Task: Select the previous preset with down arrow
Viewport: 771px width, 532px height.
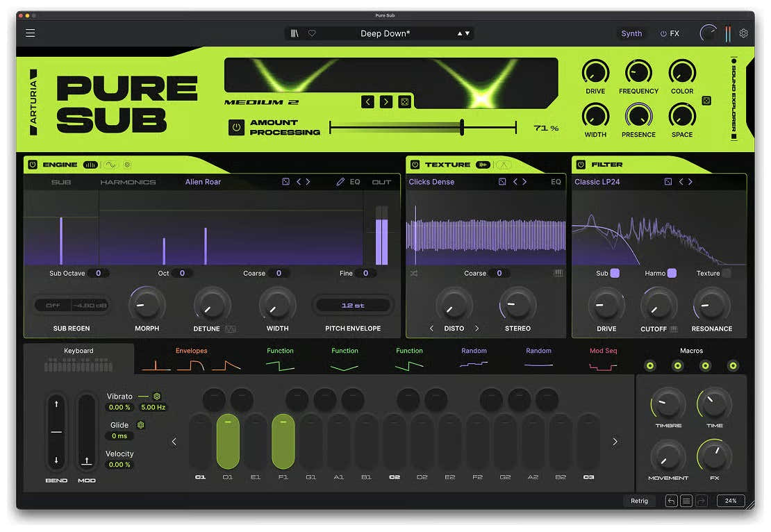Action: [467, 33]
